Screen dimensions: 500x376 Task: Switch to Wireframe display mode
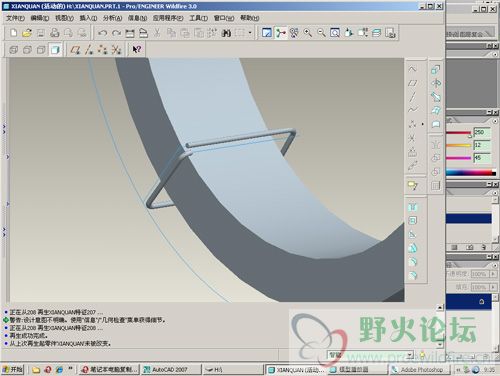coord(14,50)
